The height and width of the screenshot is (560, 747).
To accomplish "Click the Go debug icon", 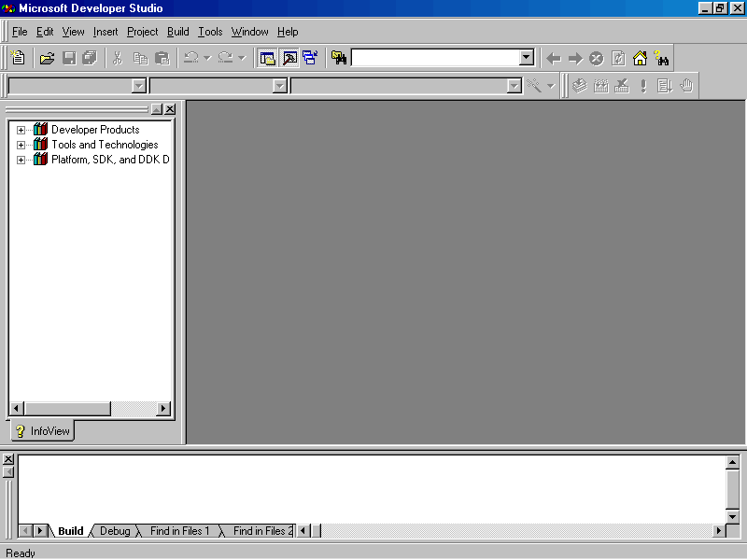I will (x=665, y=86).
